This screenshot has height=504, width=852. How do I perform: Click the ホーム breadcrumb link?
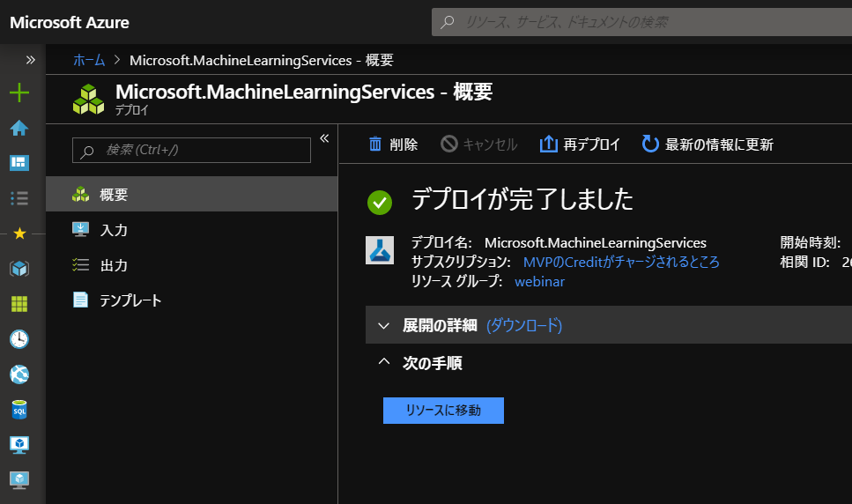(x=89, y=60)
